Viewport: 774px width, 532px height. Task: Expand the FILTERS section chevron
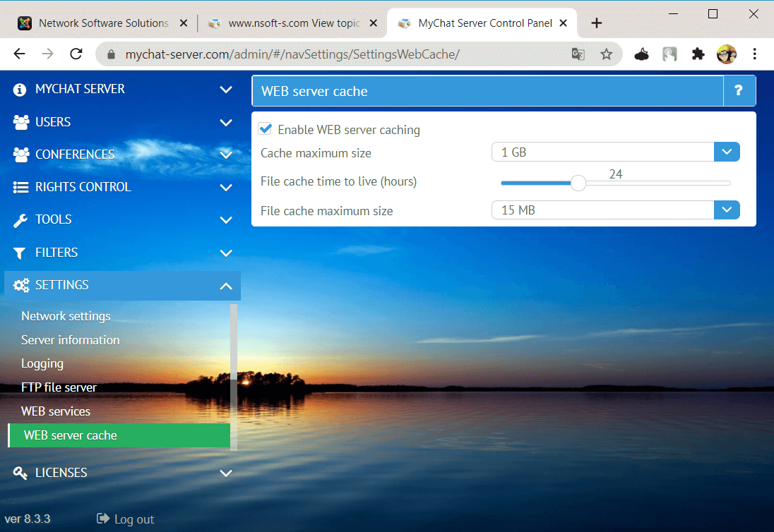pos(226,253)
